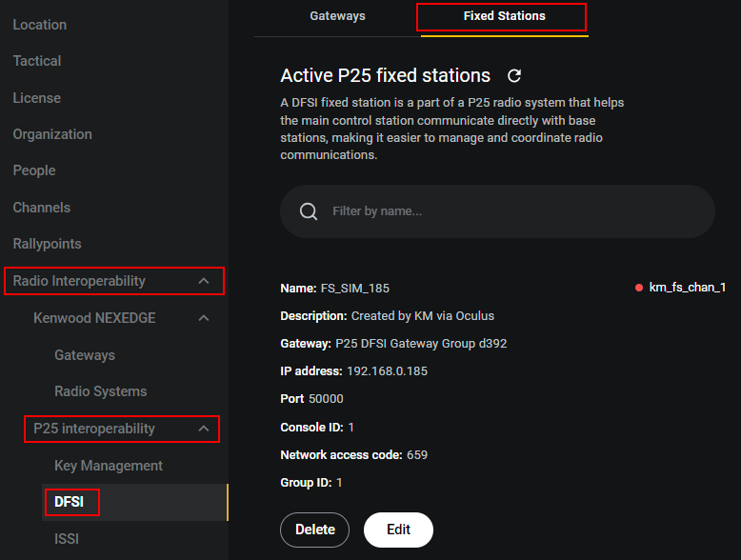Screen dimensions: 741x560
Task: Click the Console ID: 1 line
Action: [317, 428]
